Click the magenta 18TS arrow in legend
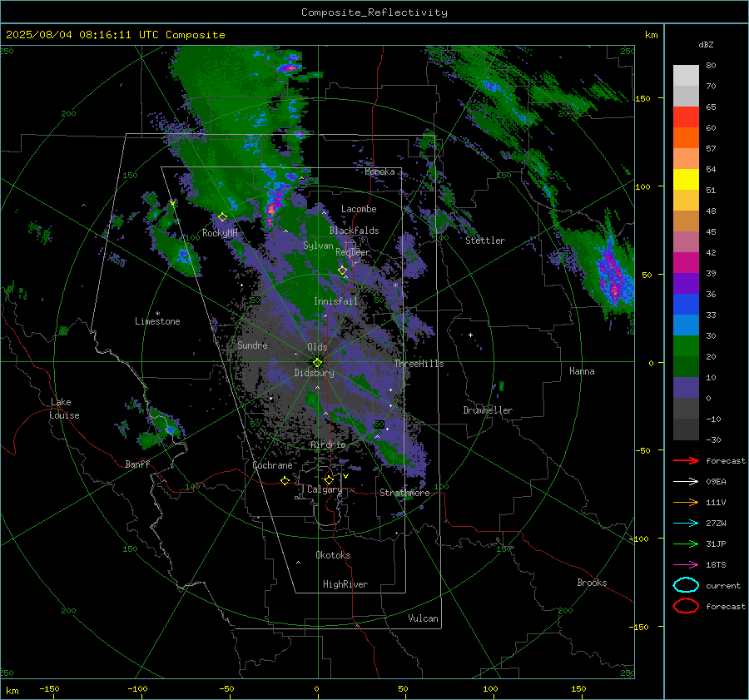Viewport: 749px width, 700px height. [x=686, y=565]
